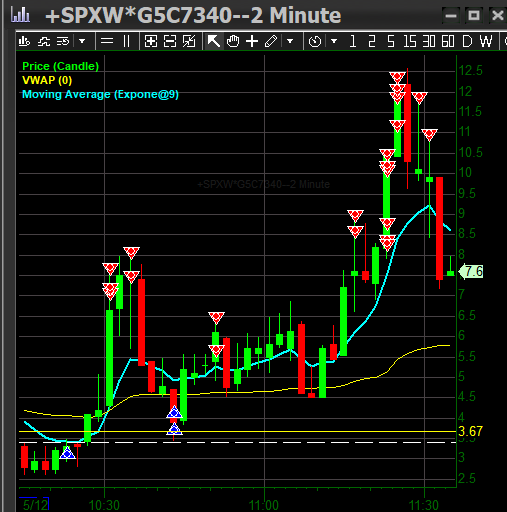The image size is (507, 512).
Task: Click the 7.6 current price tag
Action: point(471,272)
